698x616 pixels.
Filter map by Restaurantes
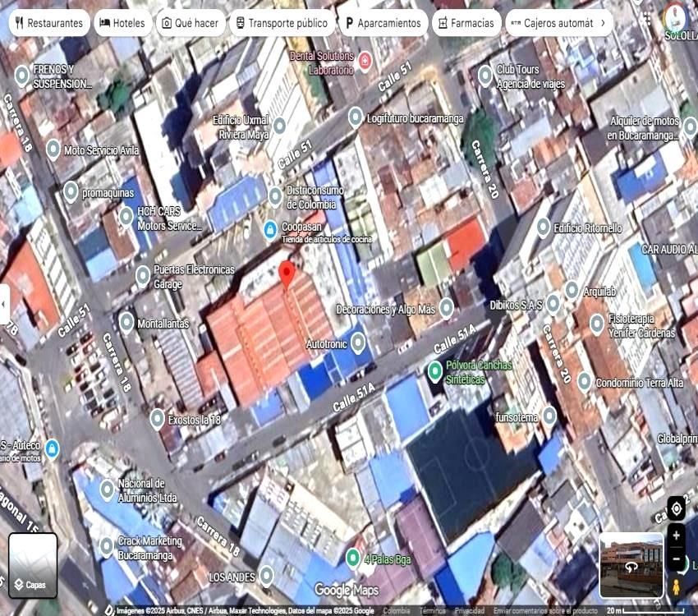click(x=48, y=23)
